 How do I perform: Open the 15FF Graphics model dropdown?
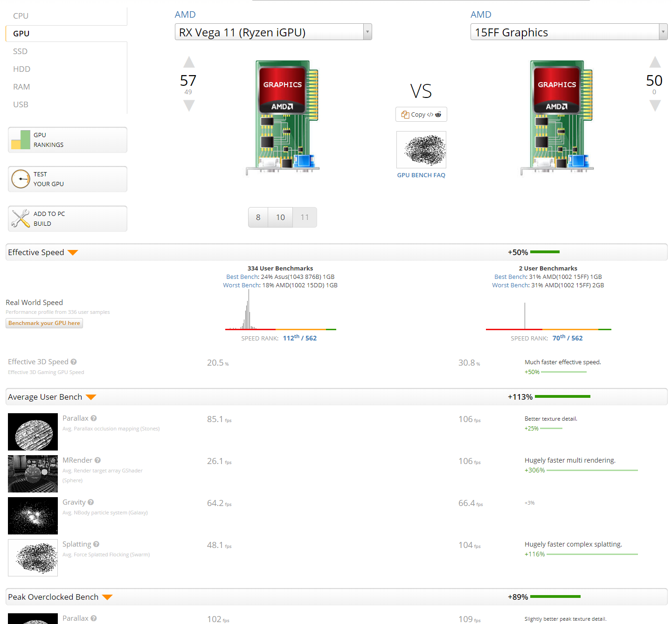pos(569,32)
